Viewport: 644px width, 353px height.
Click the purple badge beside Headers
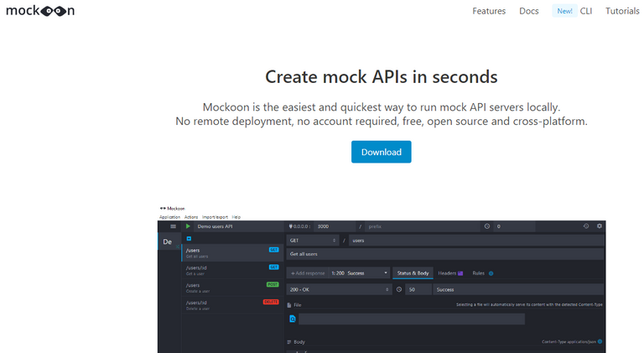[460, 273]
